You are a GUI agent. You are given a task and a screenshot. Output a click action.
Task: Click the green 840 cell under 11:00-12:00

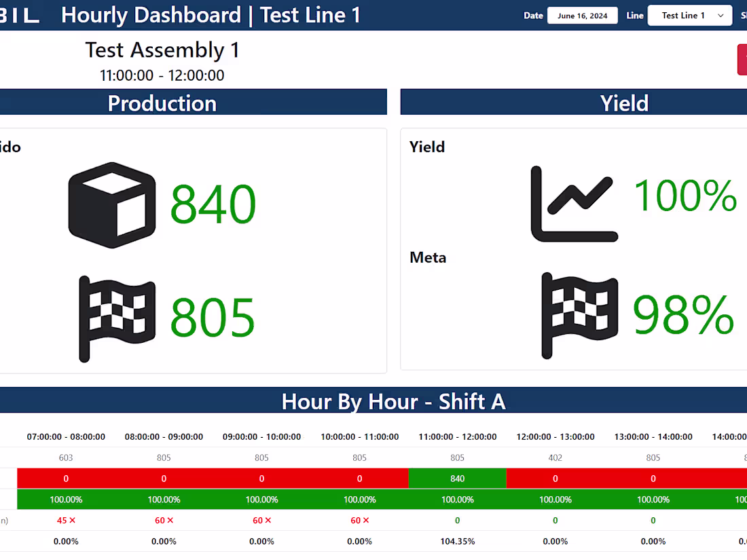[x=457, y=478]
